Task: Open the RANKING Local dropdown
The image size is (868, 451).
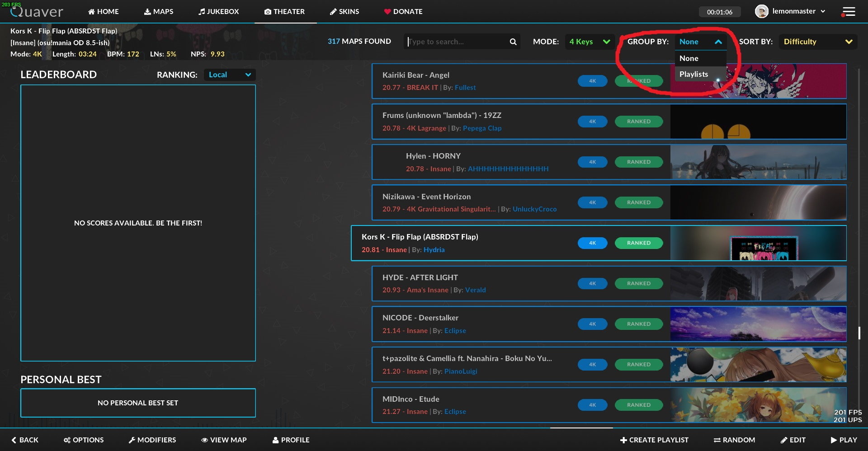Action: tap(229, 75)
